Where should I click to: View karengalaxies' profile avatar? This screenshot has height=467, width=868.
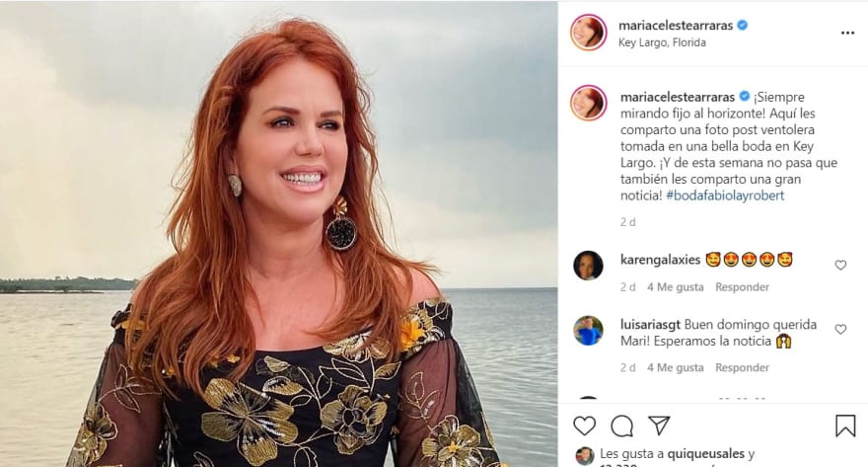[x=588, y=265]
